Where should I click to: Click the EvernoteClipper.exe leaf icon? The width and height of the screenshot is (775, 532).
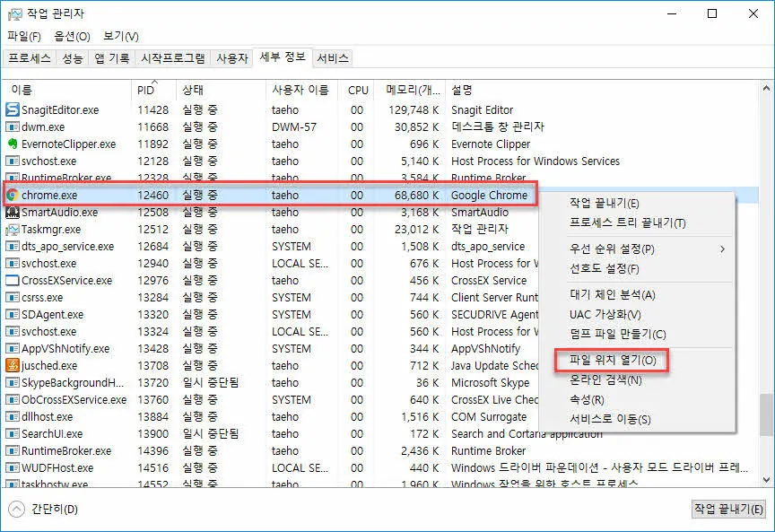(x=12, y=144)
